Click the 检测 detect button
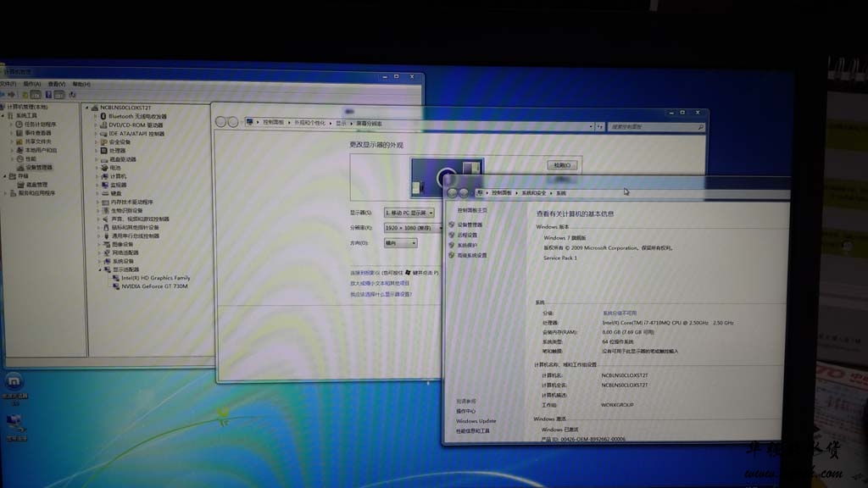Image resolution: width=868 pixels, height=488 pixels. [562, 165]
